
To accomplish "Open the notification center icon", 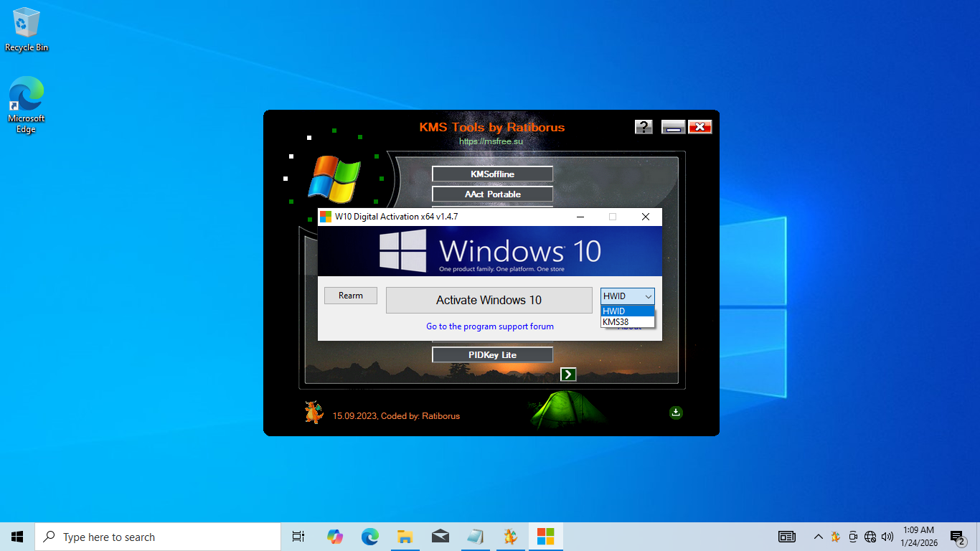I will coord(957,537).
